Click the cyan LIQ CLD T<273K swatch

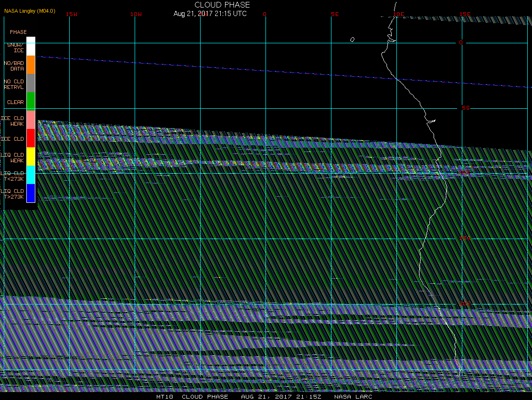click(x=31, y=175)
